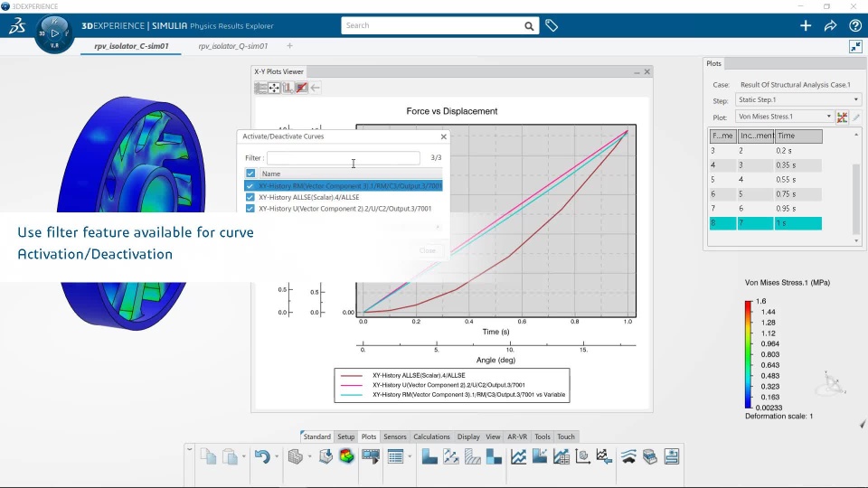Click the Undo arrow icon

[262, 456]
